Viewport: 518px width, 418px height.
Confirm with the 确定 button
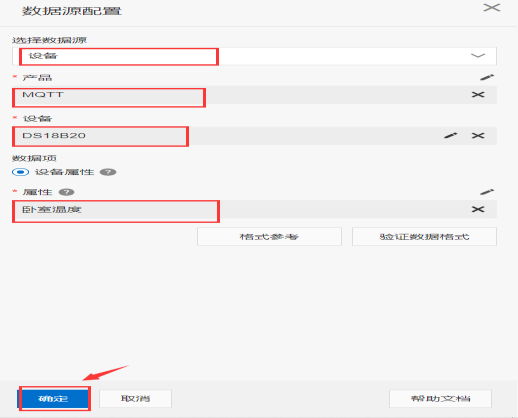click(54, 399)
